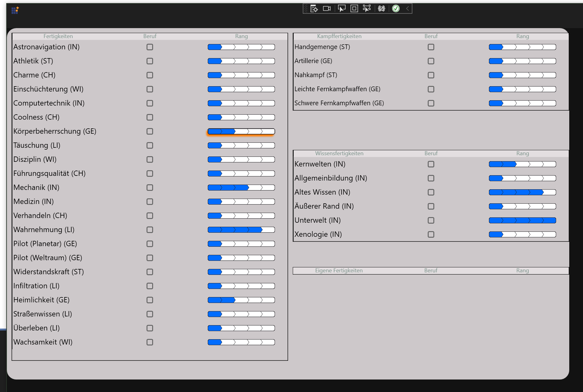Image resolution: width=583 pixels, height=392 pixels.
Task: Toggle the Beruf checkbox for Kernwelten (IN)
Action: click(431, 164)
